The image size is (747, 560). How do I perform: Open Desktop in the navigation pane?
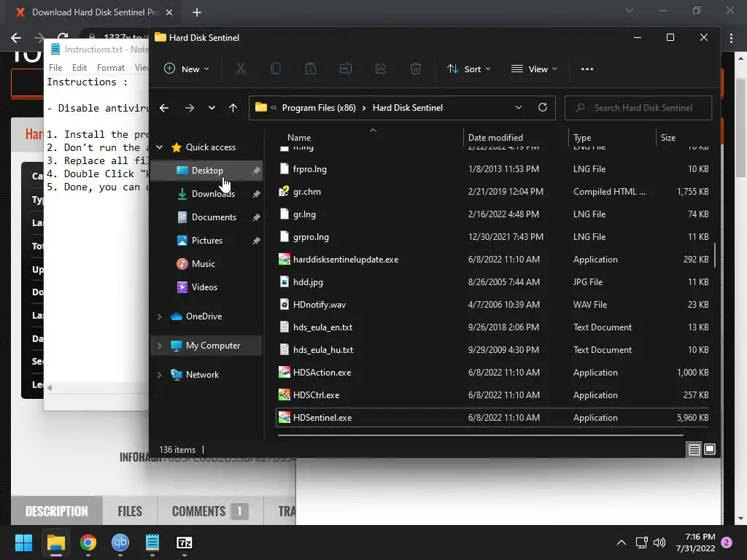coord(206,171)
